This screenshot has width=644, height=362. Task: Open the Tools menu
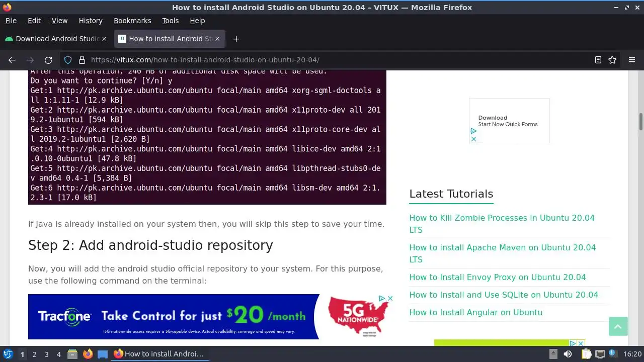click(170, 21)
